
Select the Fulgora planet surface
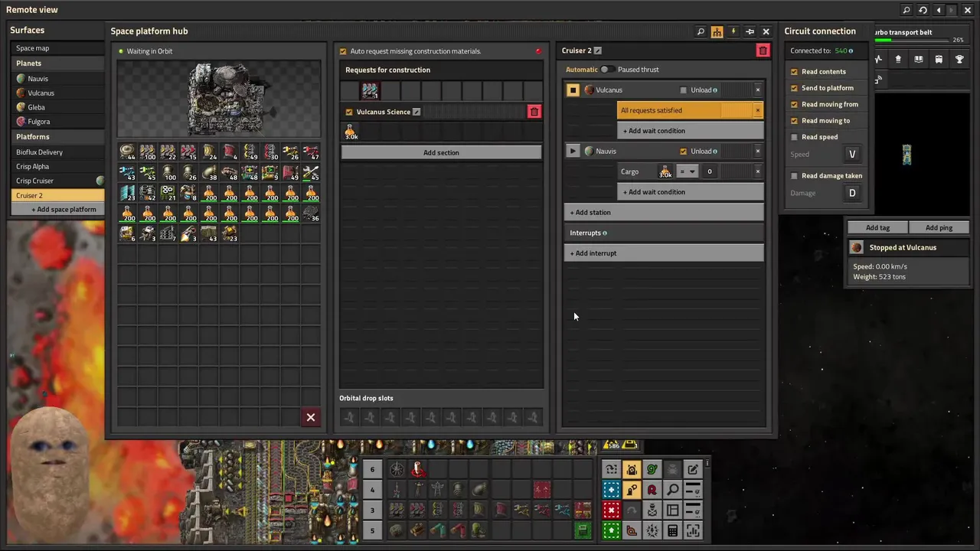click(x=58, y=122)
